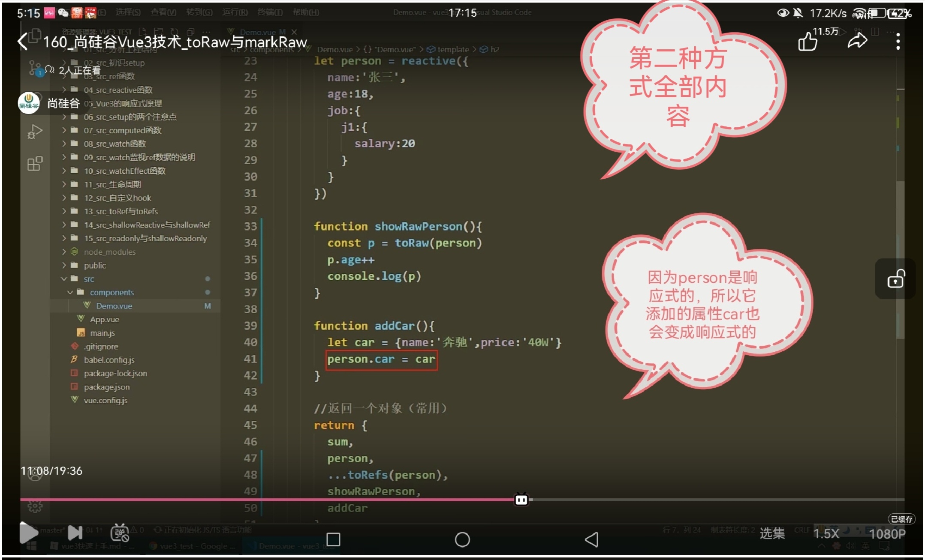The image size is (925, 560).
Task: Open the 选集 episode list
Action: [x=772, y=533]
